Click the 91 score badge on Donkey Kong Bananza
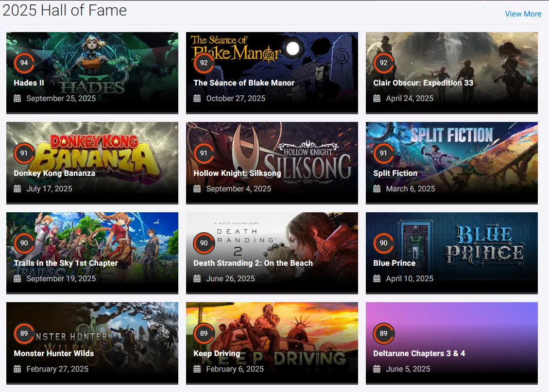 coord(24,153)
